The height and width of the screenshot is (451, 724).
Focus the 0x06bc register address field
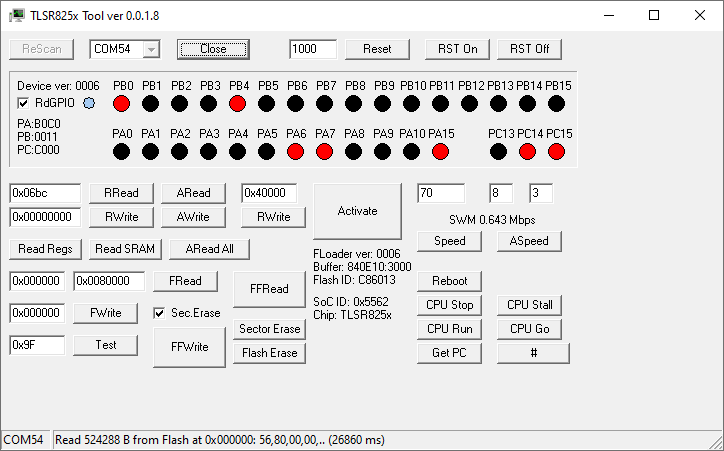[x=45, y=193]
